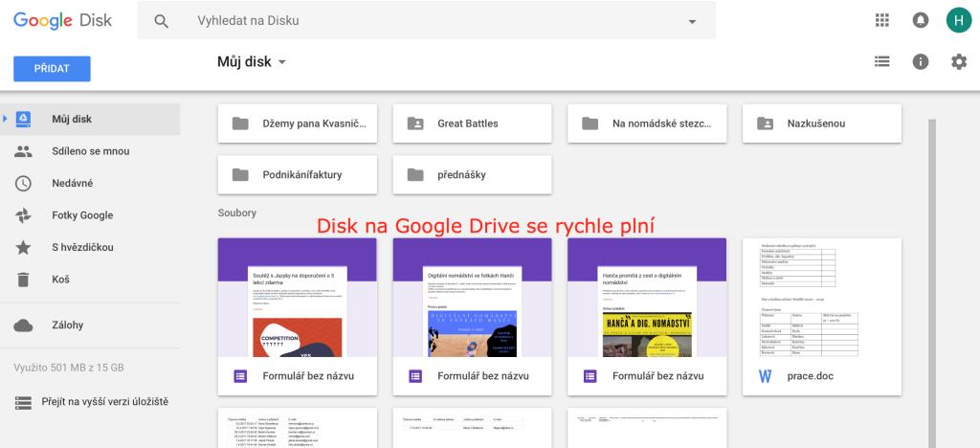Open the account avatar H
The image size is (980, 448).
pos(959,21)
